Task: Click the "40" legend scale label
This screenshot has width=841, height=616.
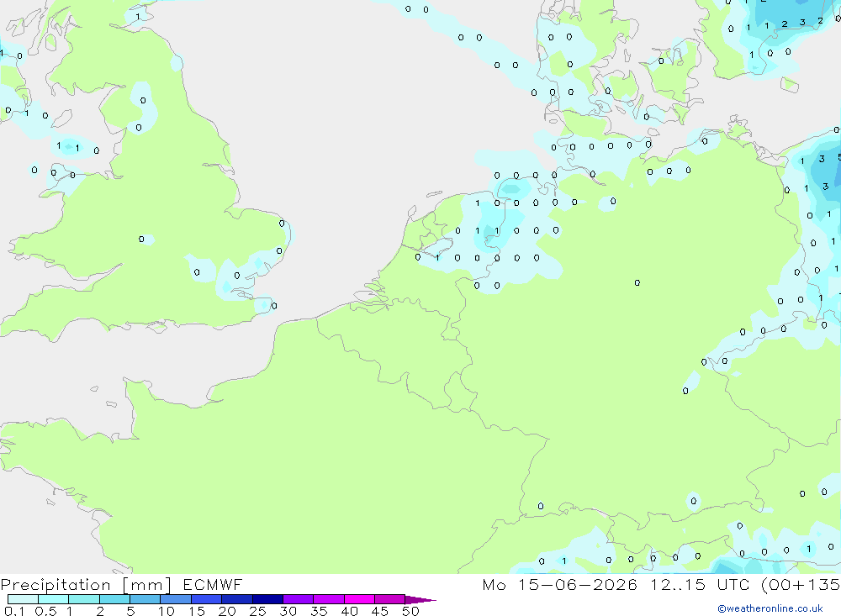Action: (350, 611)
